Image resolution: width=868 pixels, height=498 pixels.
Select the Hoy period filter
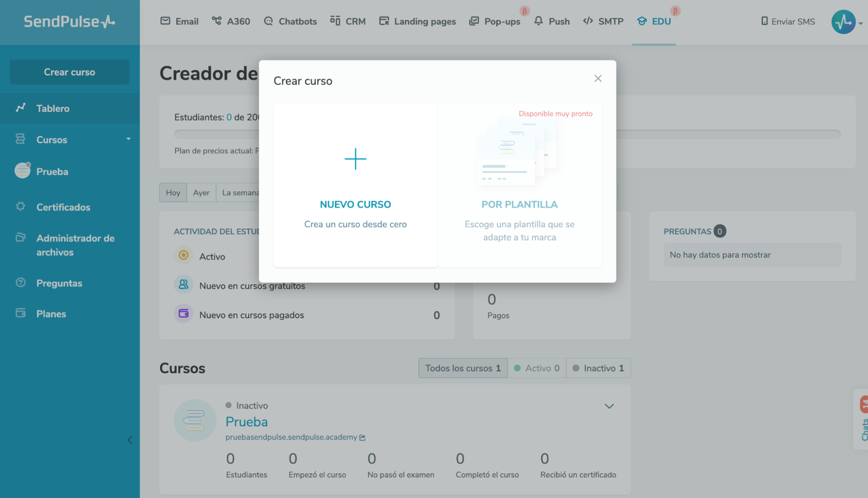[x=173, y=192]
